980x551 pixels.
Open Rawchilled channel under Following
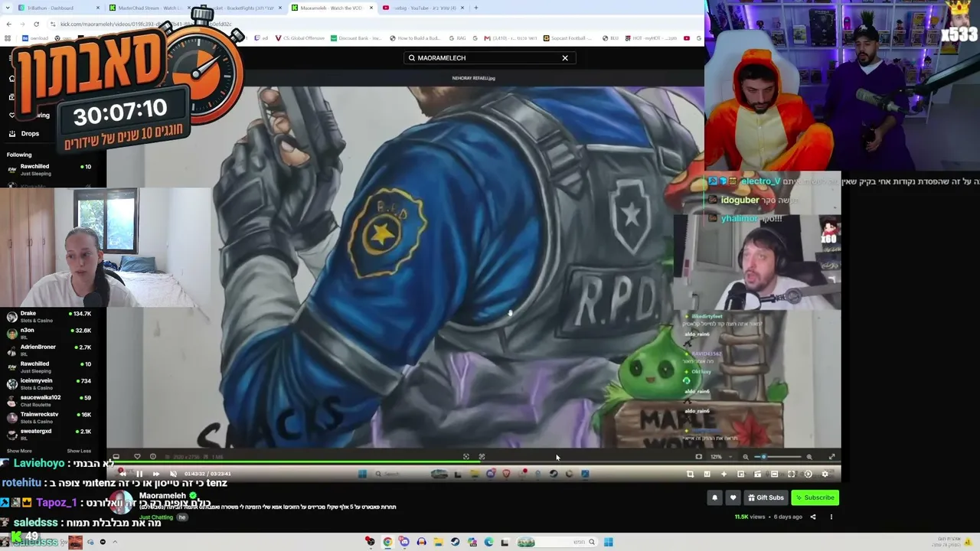pos(49,169)
